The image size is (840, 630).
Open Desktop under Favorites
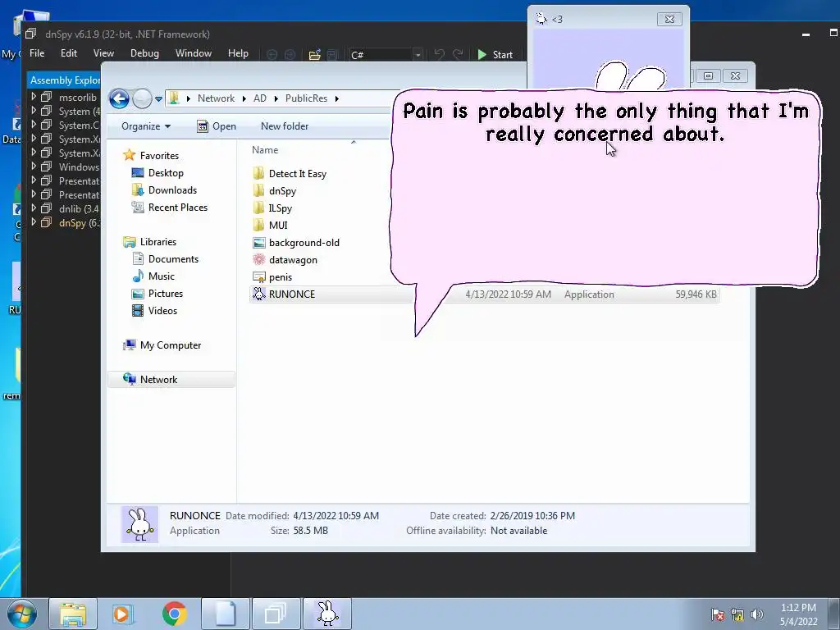[166, 173]
